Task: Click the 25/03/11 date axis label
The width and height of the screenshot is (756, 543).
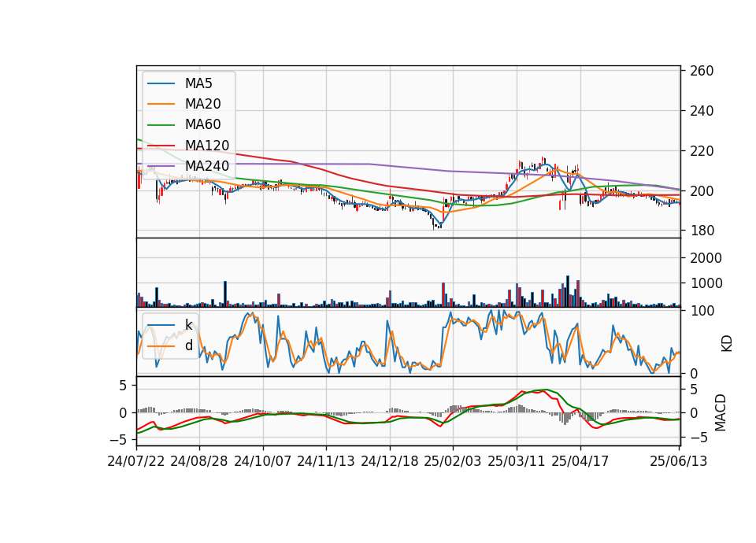Action: point(517,461)
